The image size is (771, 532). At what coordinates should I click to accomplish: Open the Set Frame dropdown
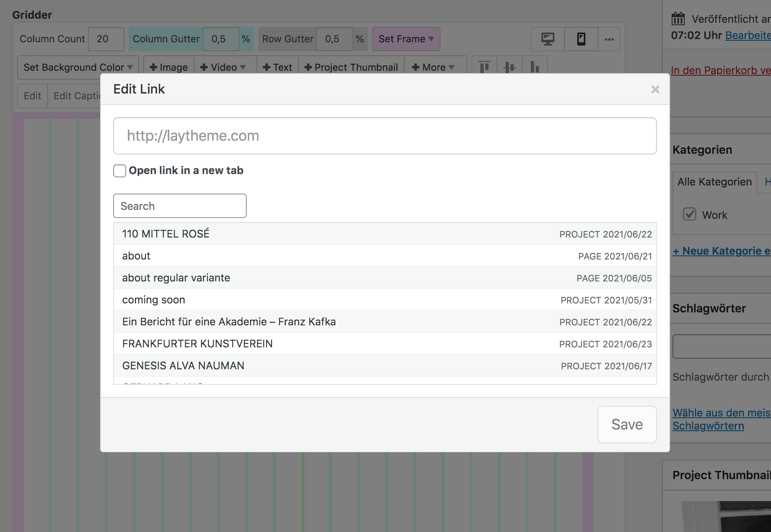coord(406,39)
